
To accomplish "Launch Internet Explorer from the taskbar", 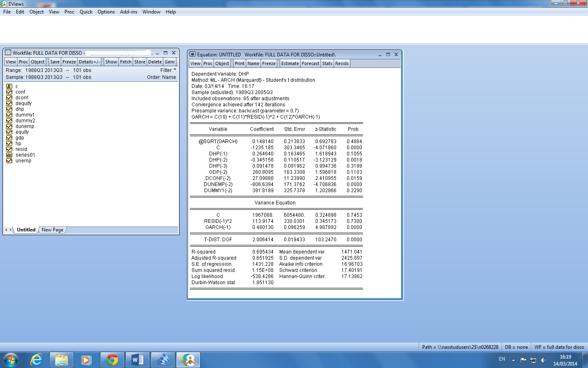I will pyautogui.click(x=36, y=360).
